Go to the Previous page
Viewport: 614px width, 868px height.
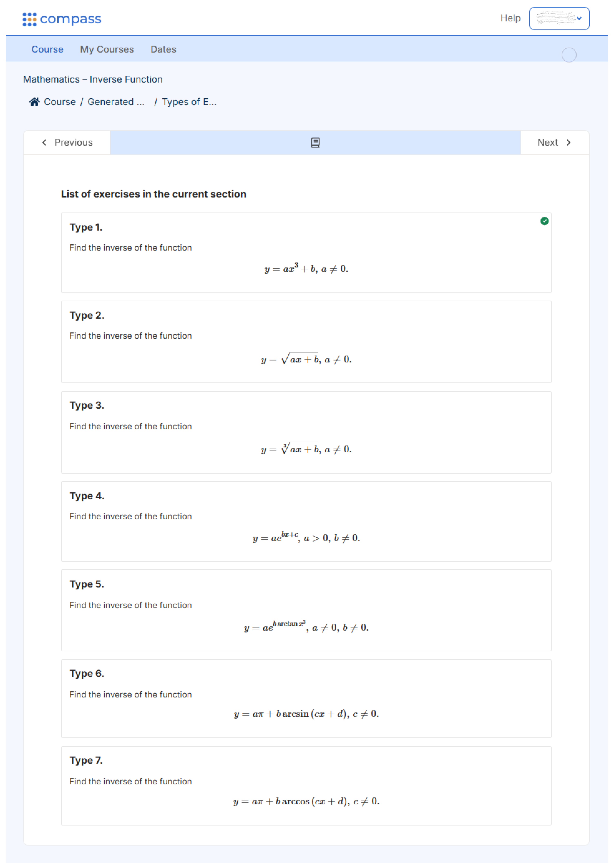[x=67, y=143]
